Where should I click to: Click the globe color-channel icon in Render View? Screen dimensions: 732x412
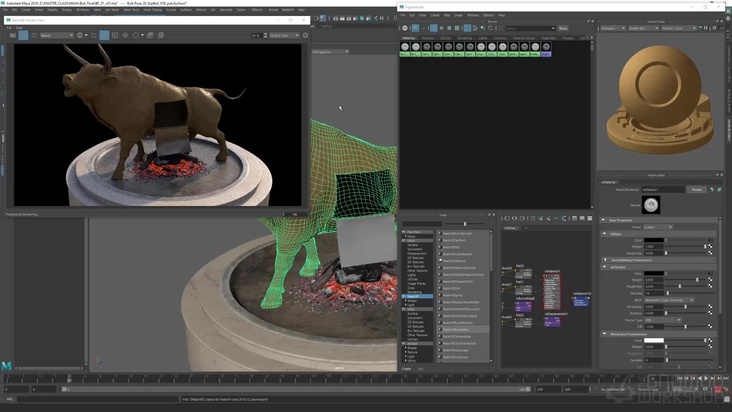(80, 35)
